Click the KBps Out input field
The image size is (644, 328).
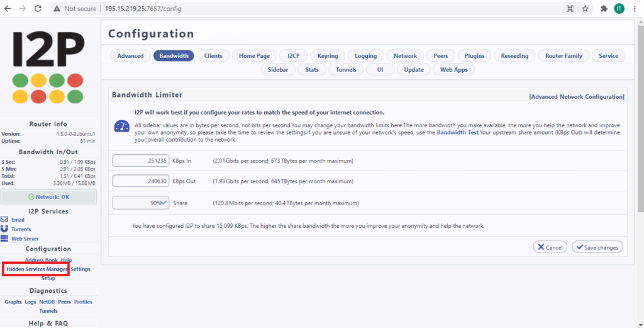[140, 181]
